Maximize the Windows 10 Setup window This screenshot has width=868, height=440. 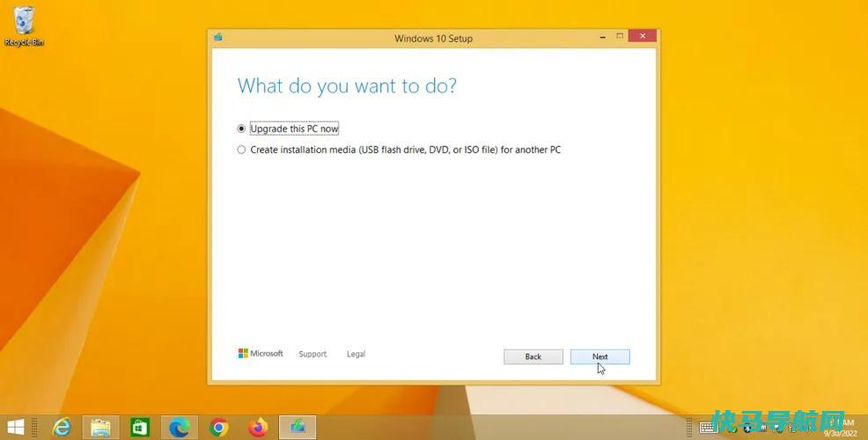[620, 37]
